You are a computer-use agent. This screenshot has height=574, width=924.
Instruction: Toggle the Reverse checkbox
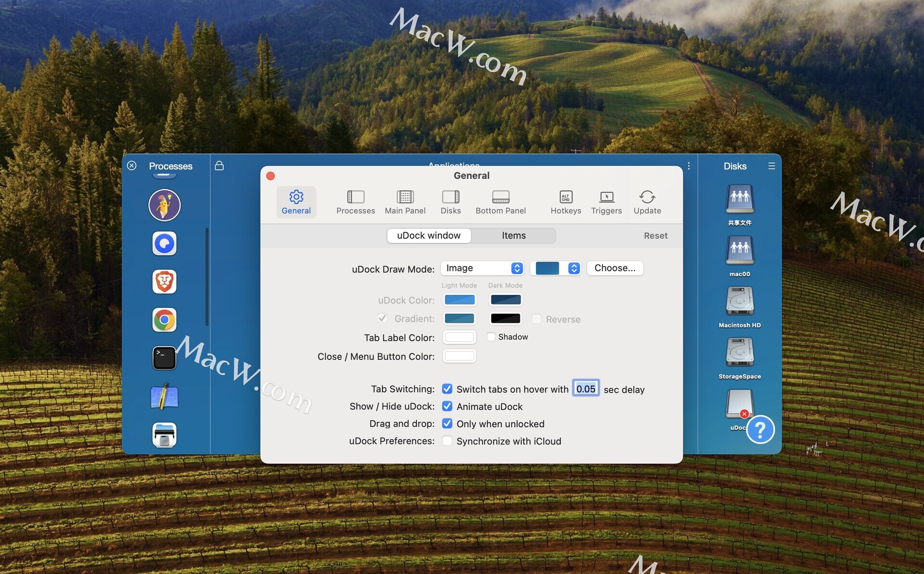coord(537,319)
